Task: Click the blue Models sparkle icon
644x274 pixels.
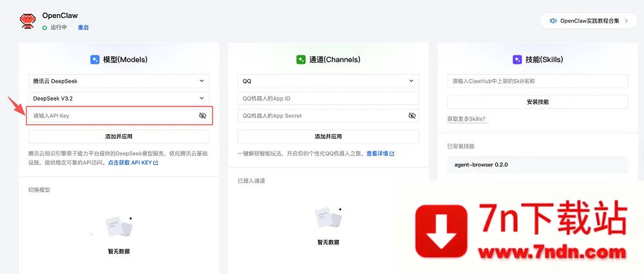Action: [95, 60]
